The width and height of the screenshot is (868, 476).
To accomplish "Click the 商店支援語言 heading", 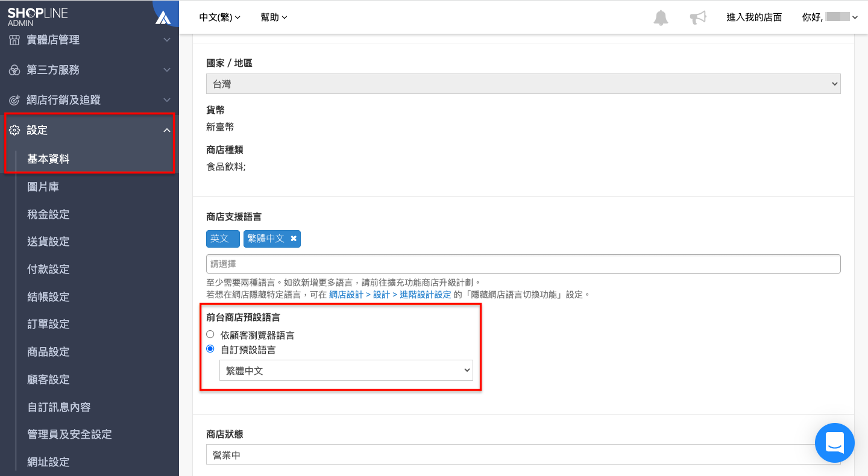I will [234, 216].
